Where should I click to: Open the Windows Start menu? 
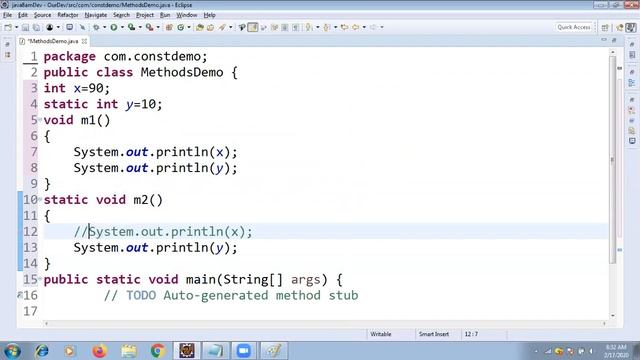pyautogui.click(x=12, y=351)
